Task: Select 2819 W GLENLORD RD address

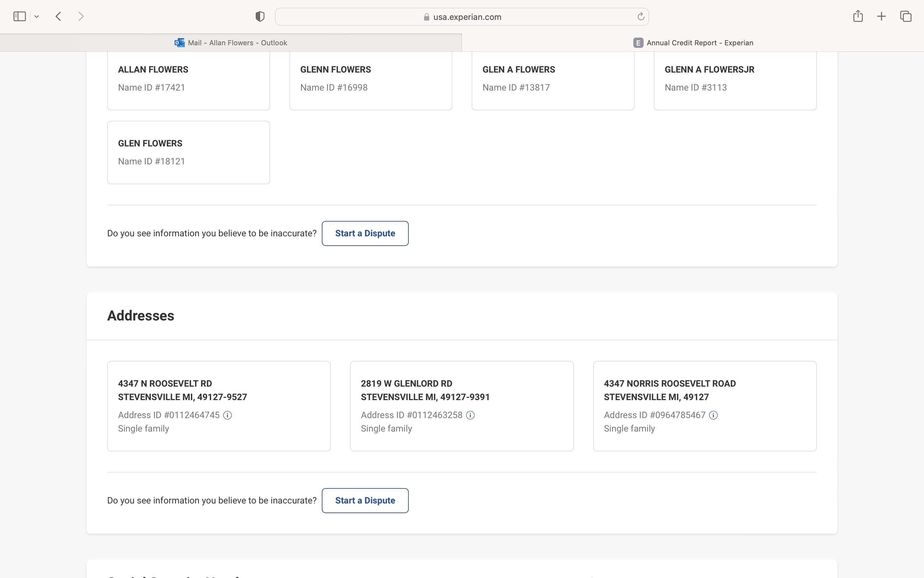Action: point(462,406)
